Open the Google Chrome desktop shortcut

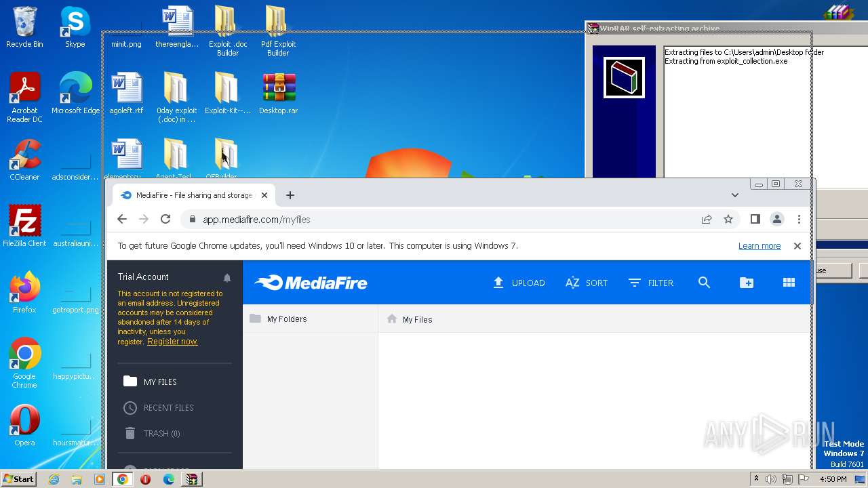coord(24,363)
